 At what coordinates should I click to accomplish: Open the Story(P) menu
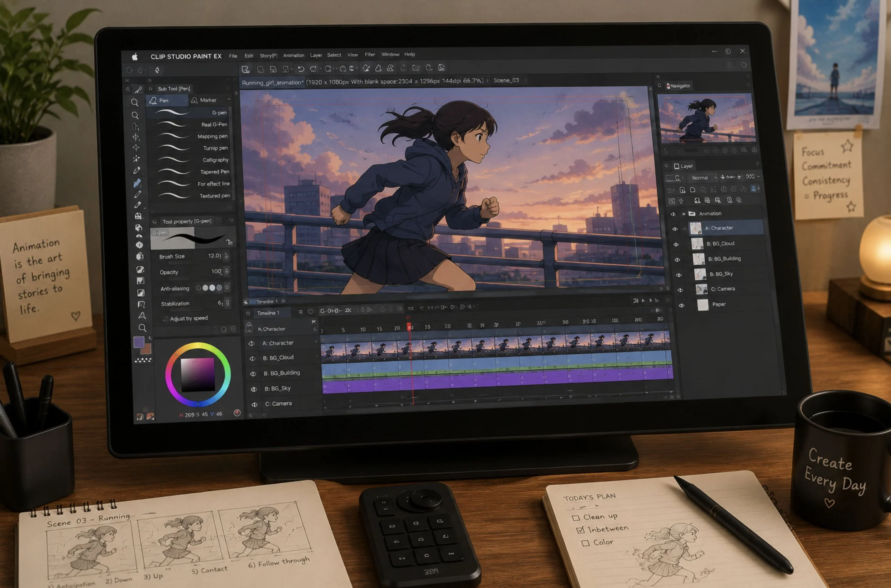pyautogui.click(x=269, y=56)
